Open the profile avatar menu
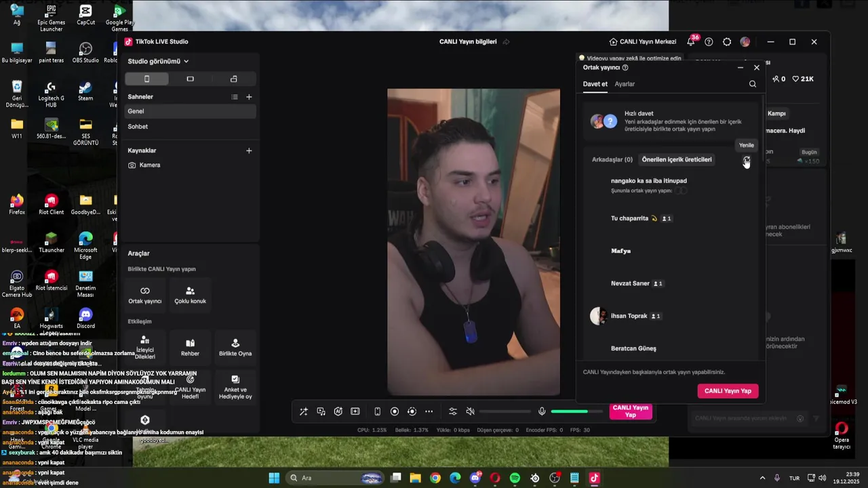Viewport: 868px width, 488px height. pyautogui.click(x=745, y=41)
